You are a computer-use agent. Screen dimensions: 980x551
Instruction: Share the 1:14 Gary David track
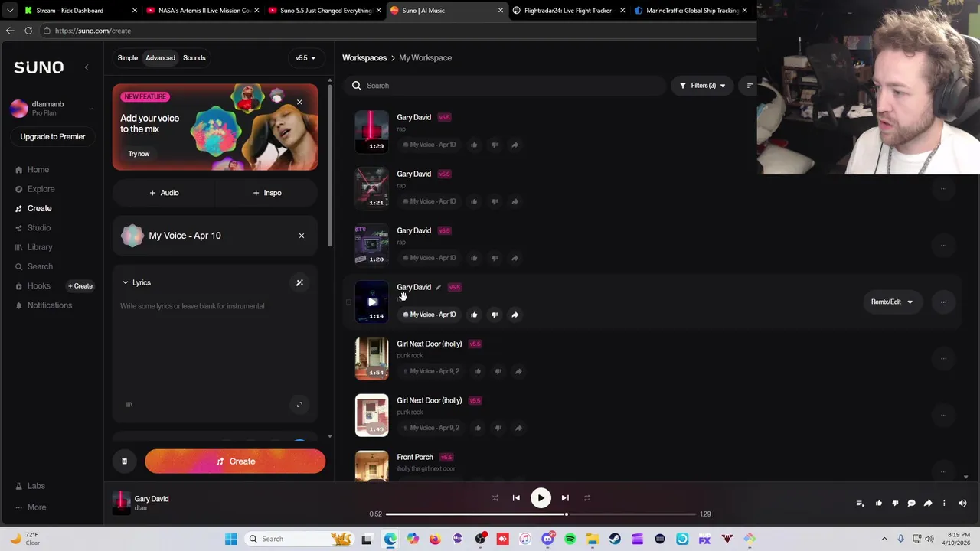point(514,315)
